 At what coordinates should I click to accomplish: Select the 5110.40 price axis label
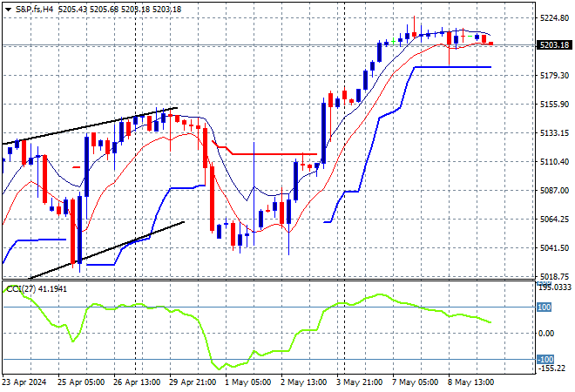[554, 161]
